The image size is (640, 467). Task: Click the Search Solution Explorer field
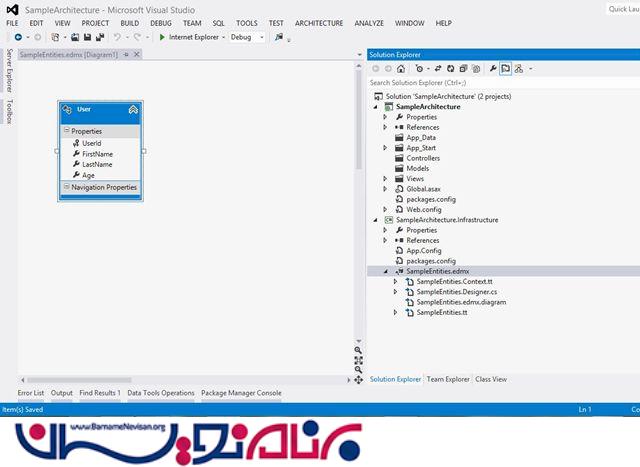504,83
